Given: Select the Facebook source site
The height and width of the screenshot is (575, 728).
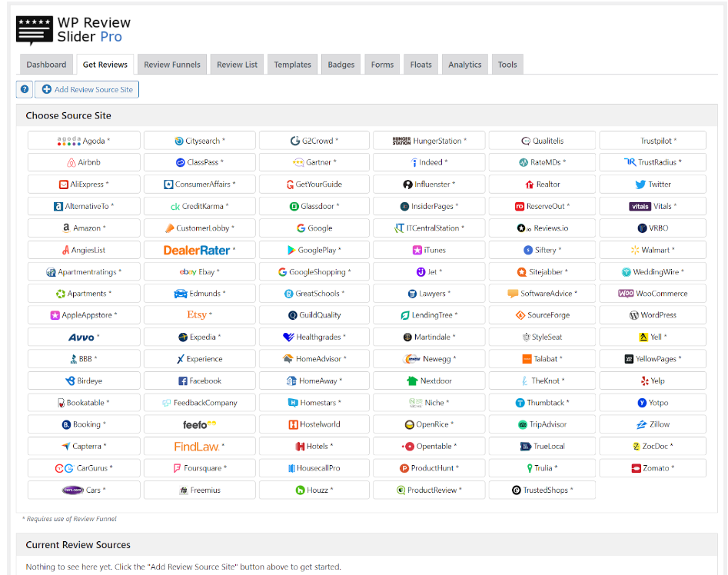Looking at the screenshot, I should click(x=200, y=381).
